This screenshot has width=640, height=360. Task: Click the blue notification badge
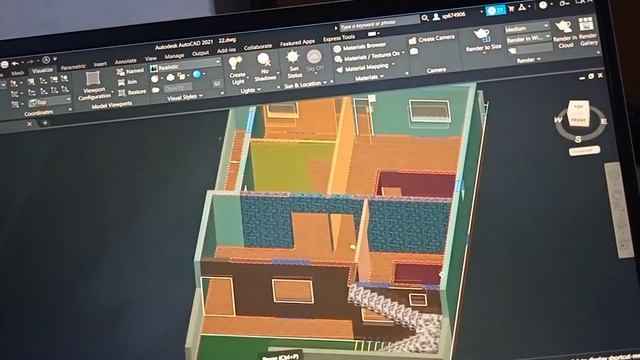pos(496,10)
